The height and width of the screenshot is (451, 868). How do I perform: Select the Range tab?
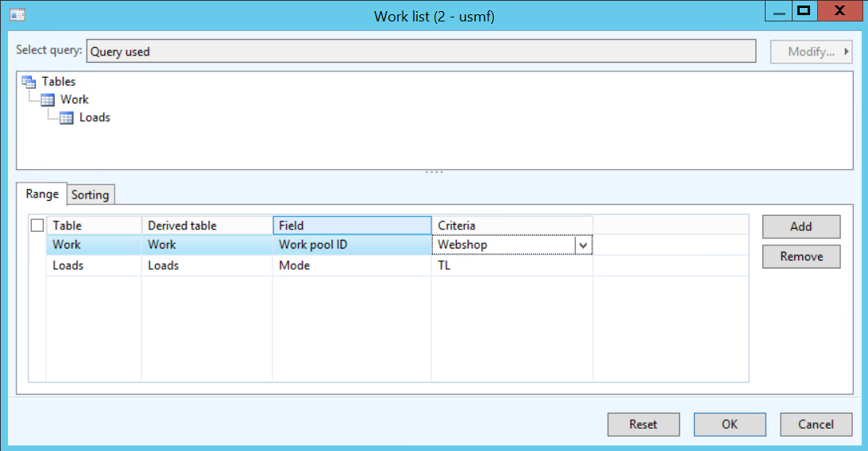pos(42,194)
